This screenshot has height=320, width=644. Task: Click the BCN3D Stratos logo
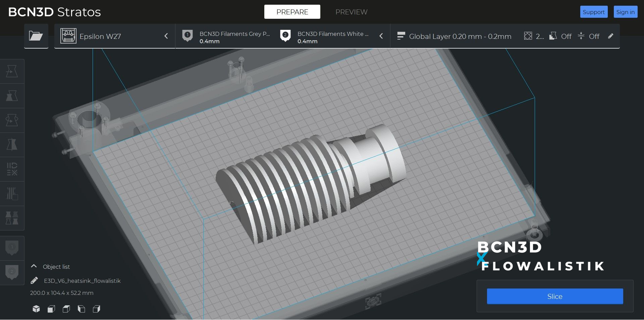[54, 12]
